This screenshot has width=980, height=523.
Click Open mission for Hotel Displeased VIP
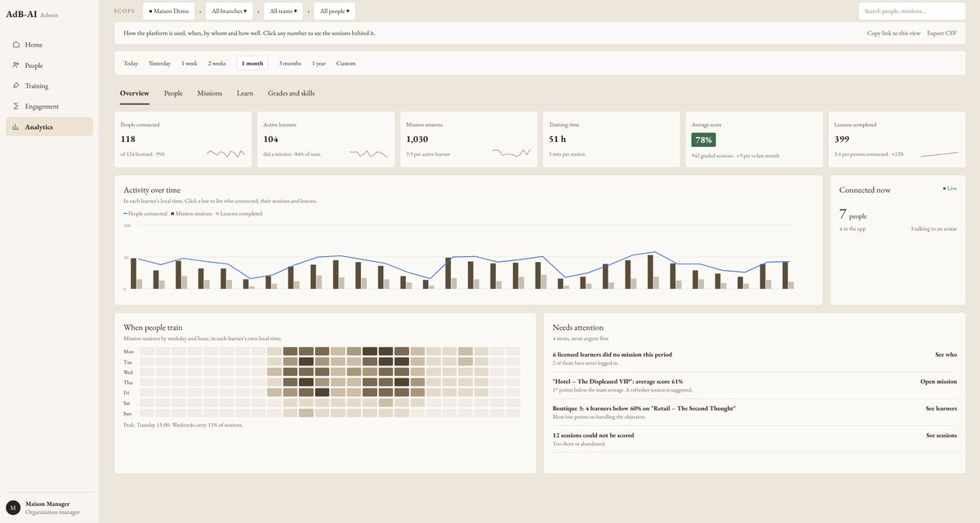click(x=938, y=382)
